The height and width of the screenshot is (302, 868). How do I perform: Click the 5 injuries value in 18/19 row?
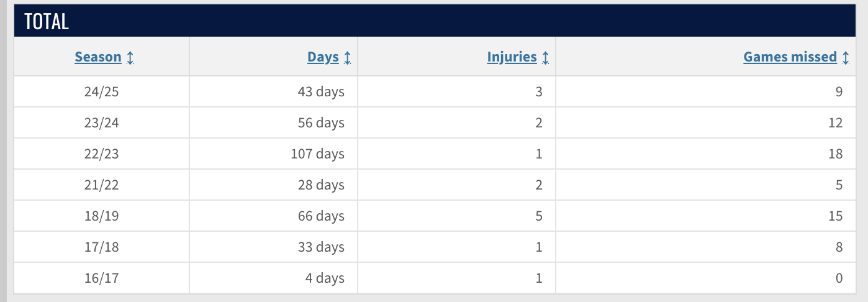tap(538, 216)
